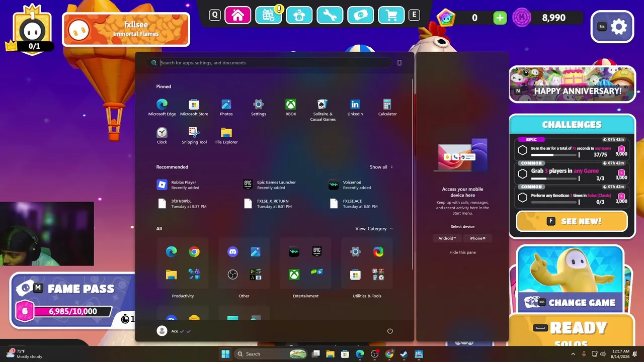Open the weather widget showing 75°F
The image size is (644, 362).
(24, 354)
